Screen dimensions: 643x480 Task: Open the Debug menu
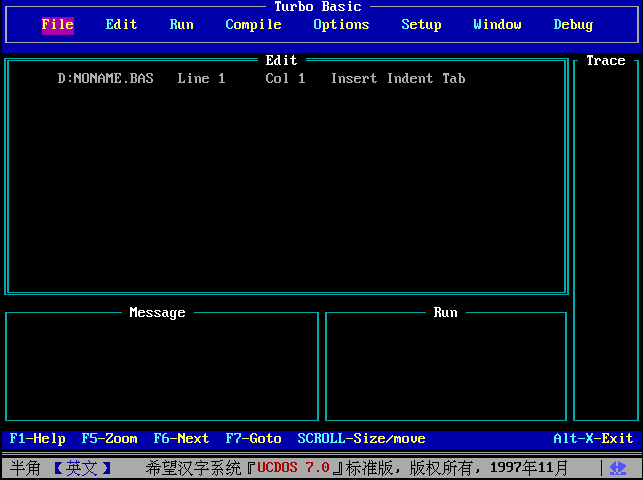[573, 25]
